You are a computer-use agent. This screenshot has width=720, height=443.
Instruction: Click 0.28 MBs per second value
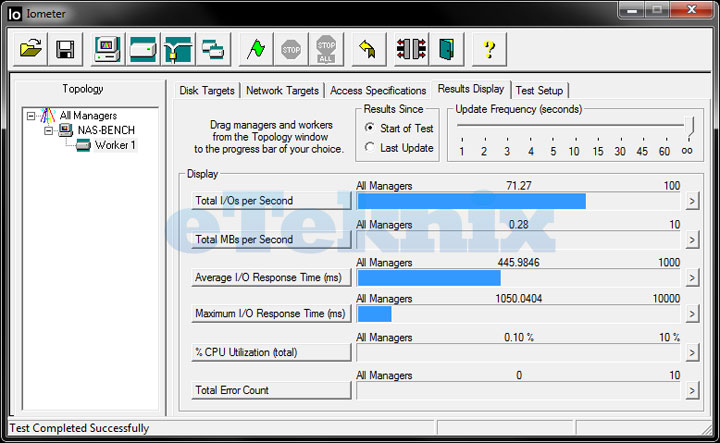pyautogui.click(x=518, y=224)
